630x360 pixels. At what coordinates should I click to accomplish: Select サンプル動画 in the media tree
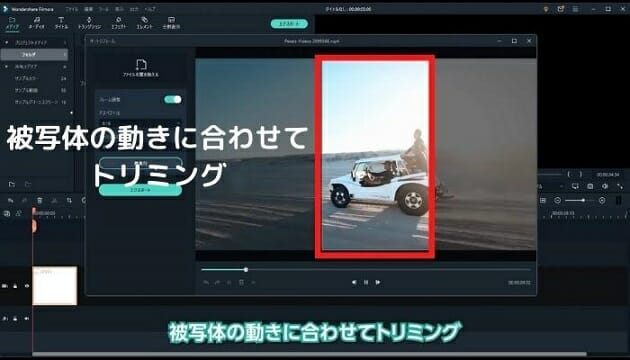[x=26, y=90]
